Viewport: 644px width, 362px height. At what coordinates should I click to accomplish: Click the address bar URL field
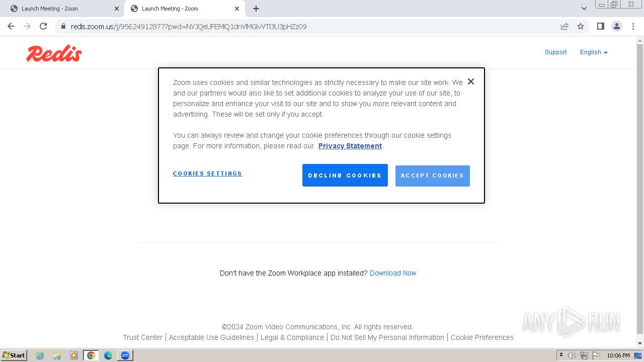tap(312, 26)
